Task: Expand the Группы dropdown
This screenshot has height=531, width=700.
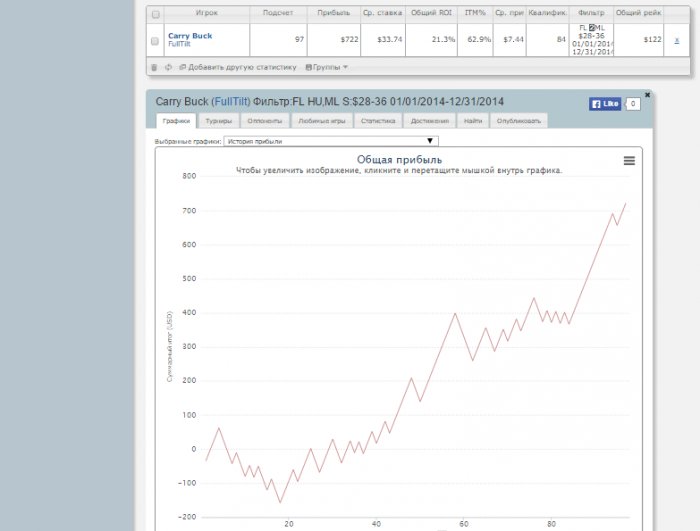Action: pyautogui.click(x=326, y=67)
